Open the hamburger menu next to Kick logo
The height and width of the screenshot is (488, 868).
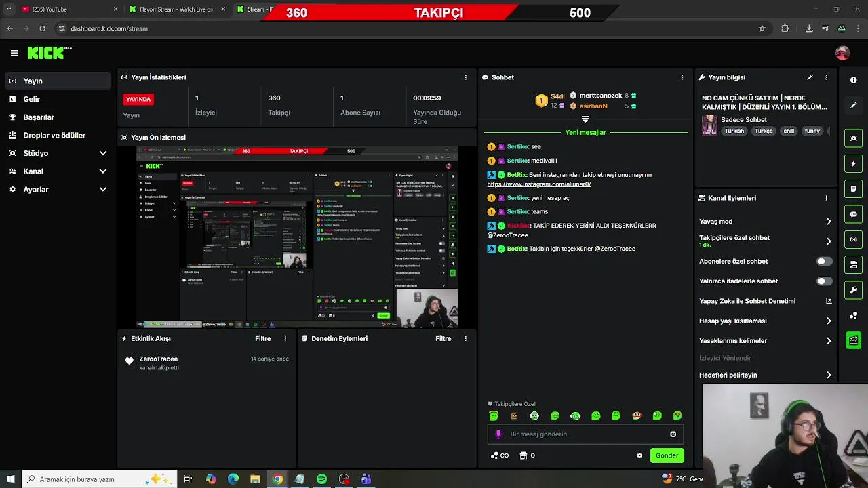click(x=14, y=53)
